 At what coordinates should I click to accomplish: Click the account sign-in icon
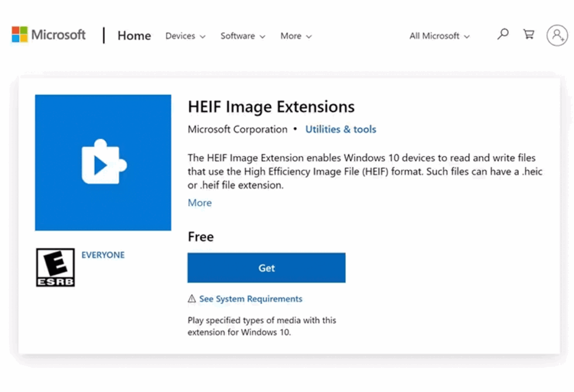point(557,35)
